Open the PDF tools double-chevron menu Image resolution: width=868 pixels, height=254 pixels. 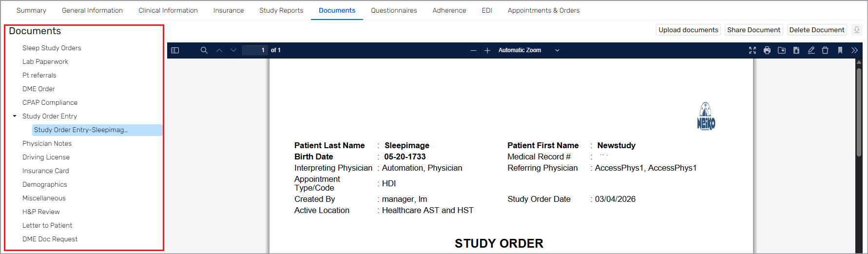(854, 50)
